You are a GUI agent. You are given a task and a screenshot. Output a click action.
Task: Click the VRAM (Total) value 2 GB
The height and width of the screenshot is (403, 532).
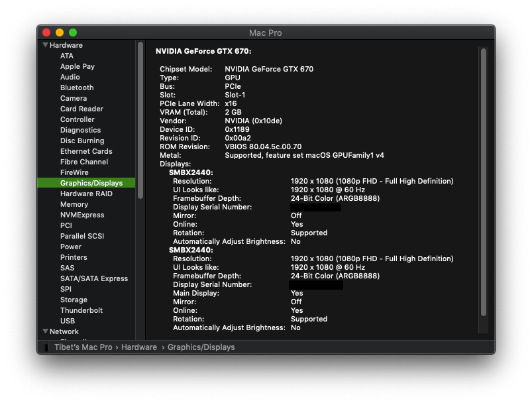click(233, 112)
